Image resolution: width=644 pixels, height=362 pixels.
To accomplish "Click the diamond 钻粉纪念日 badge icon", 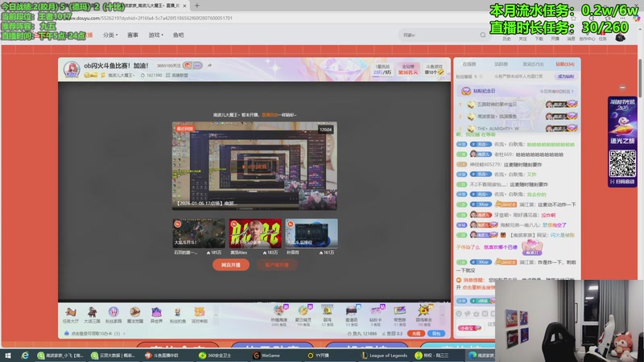I will pyautogui.click(x=466, y=91).
